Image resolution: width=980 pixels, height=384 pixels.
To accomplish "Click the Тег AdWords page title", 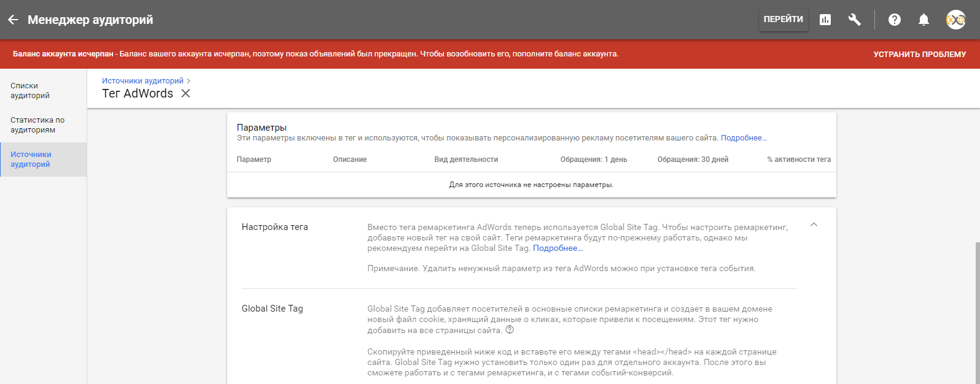I will [138, 93].
